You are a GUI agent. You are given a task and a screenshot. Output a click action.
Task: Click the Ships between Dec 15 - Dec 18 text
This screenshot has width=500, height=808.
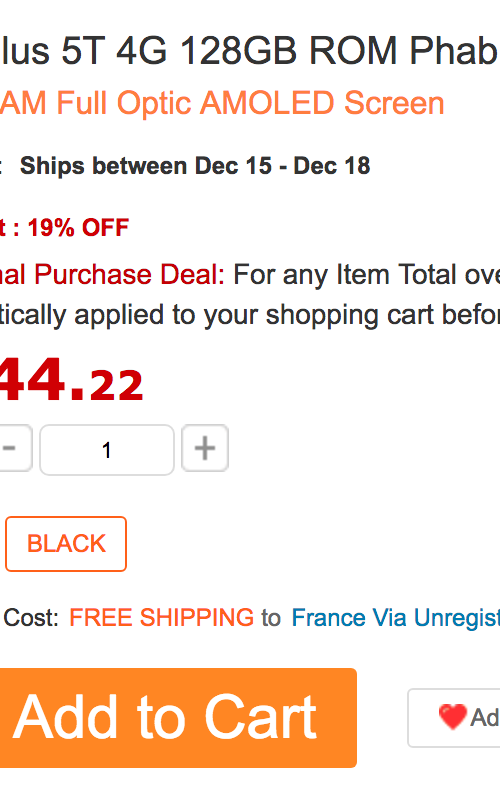[195, 166]
